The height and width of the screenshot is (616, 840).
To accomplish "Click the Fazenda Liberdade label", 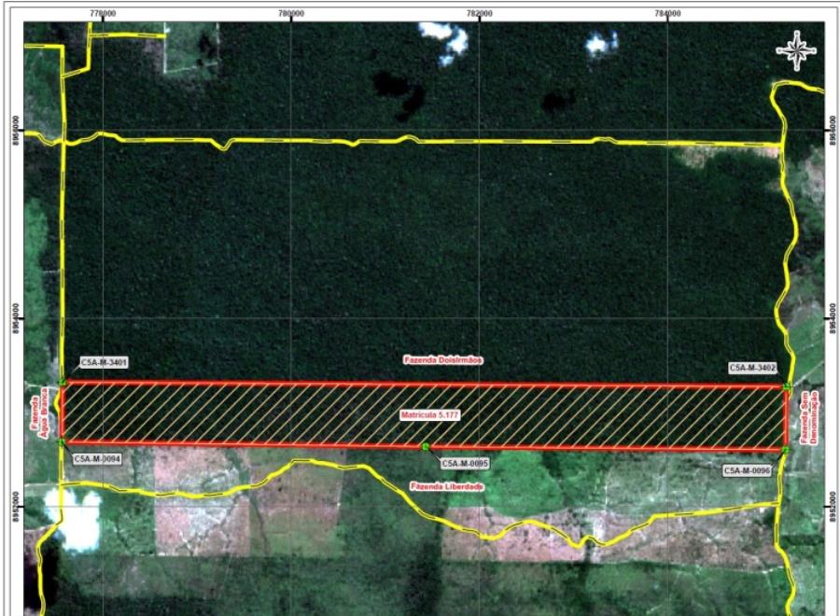I will (447, 486).
